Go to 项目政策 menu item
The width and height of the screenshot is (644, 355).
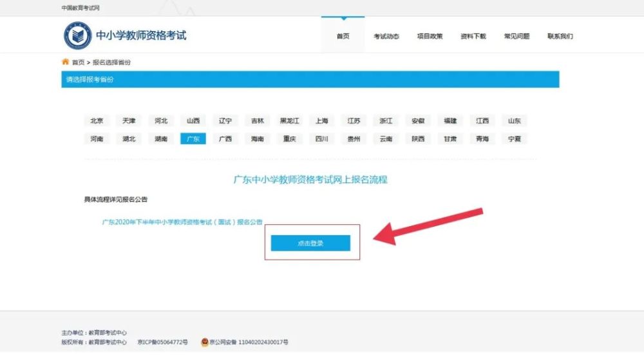(x=430, y=36)
